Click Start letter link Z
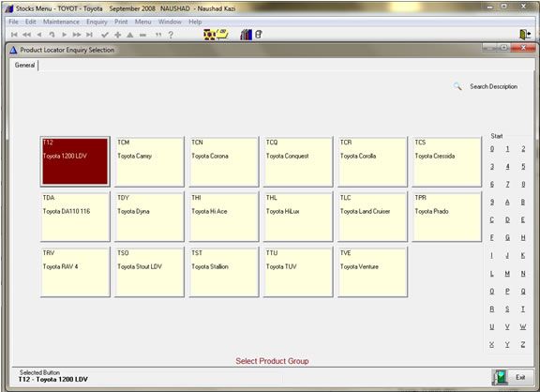This screenshot has width=540, height=392. pyautogui.click(x=523, y=344)
